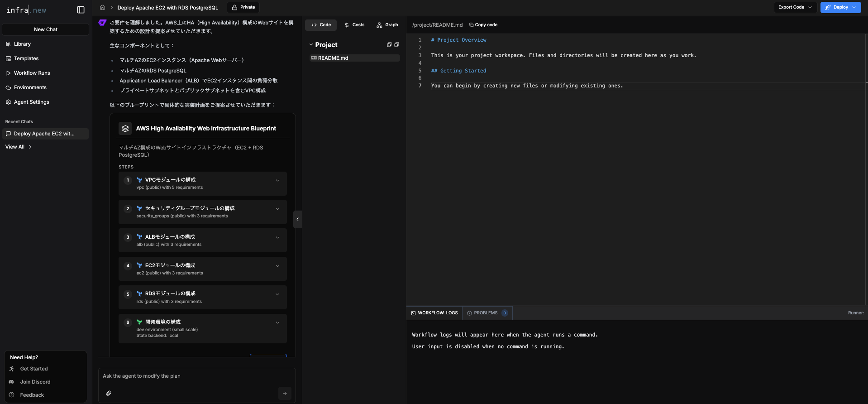868x404 pixels.
Task: Open recent chat Deploy Apache EC2
Action: (45, 134)
